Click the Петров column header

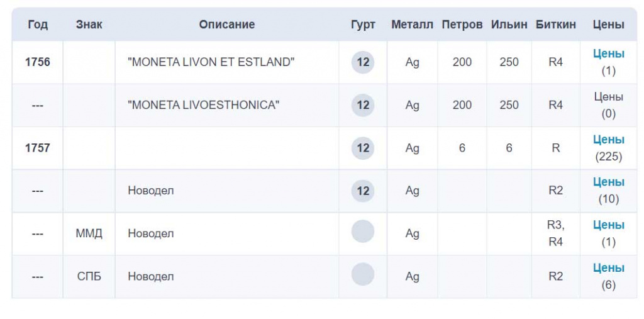[462, 25]
